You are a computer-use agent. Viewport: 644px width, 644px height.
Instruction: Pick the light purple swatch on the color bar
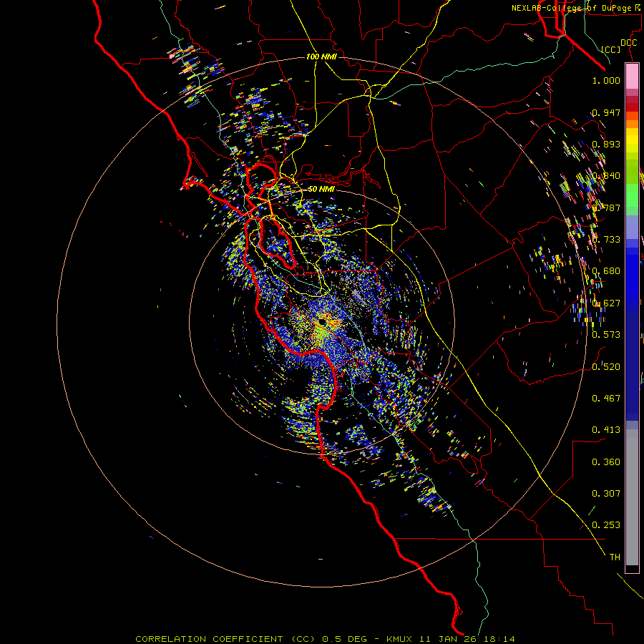[x=632, y=228]
